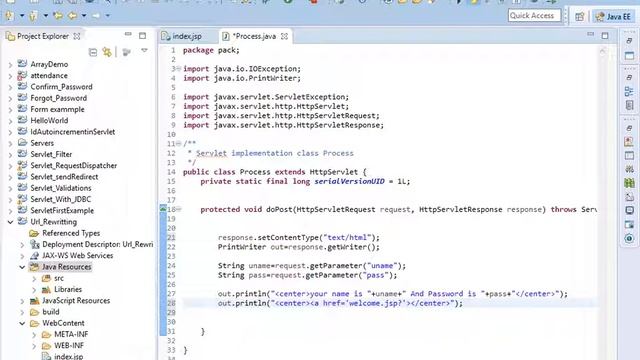Screen dimensions: 640x360
Task: Toggle folding of the imports at line 3
Action: coord(178,69)
